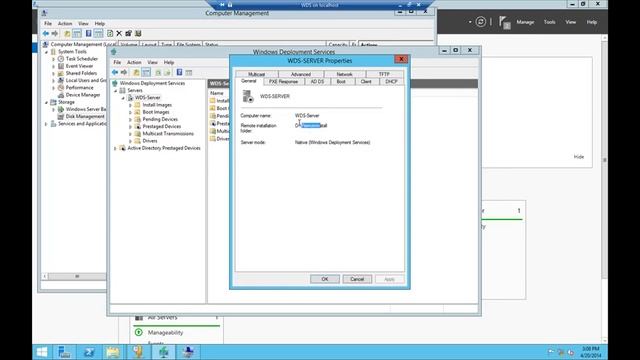Expand Boot Images node
The width and height of the screenshot is (640, 360).
click(x=130, y=112)
